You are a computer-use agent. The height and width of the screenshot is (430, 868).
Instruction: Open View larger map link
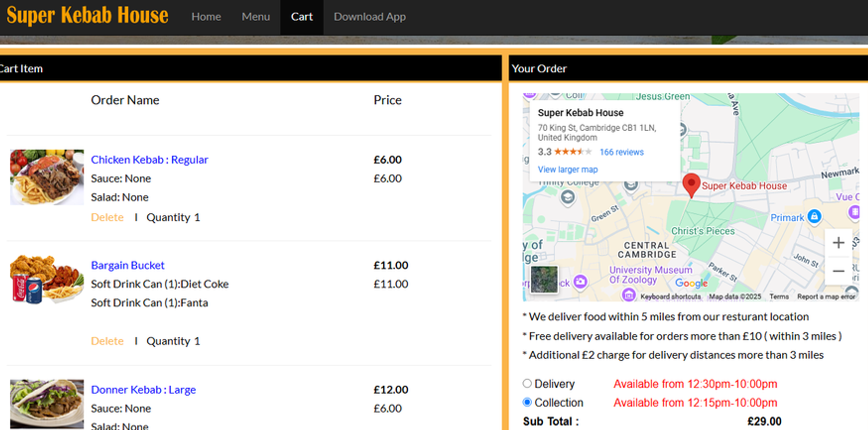[x=567, y=169]
